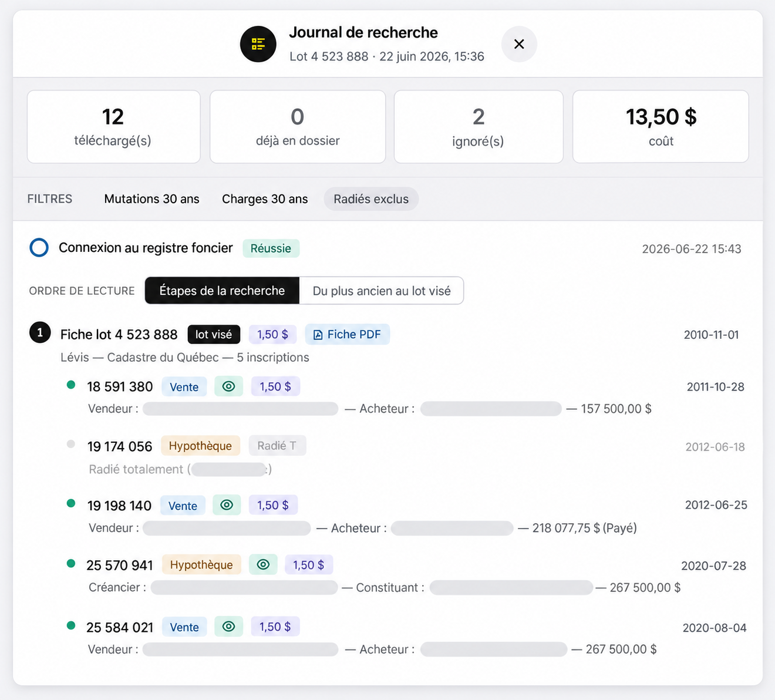Click Hypothèque tag on 19 174 056
This screenshot has height=700, width=775.
(x=200, y=446)
